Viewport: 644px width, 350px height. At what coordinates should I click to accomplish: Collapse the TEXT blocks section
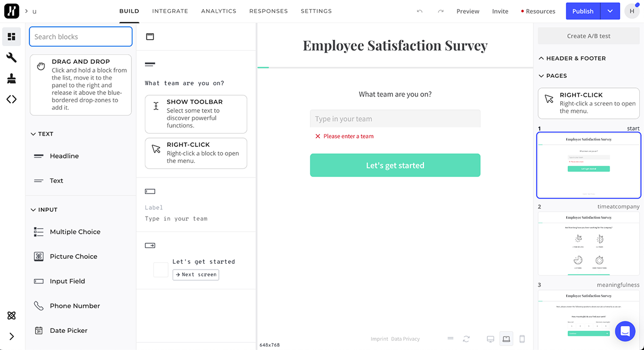click(33, 134)
